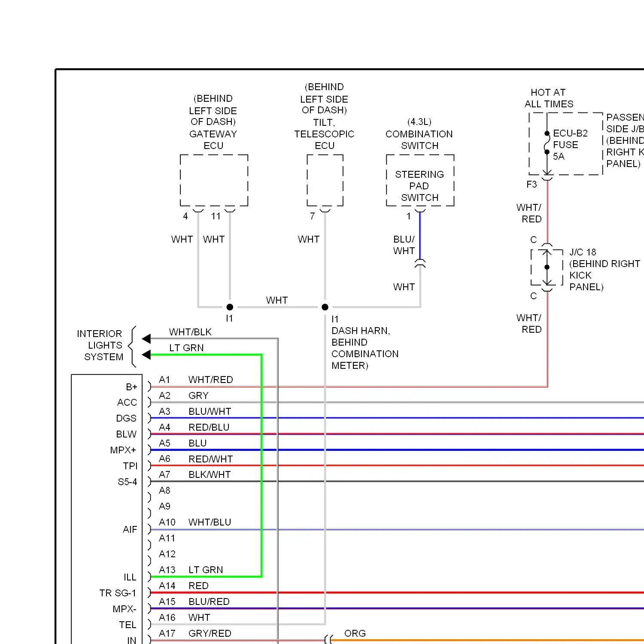Click the MPX+ terminal label
The height and width of the screenshot is (644, 644).
123,450
